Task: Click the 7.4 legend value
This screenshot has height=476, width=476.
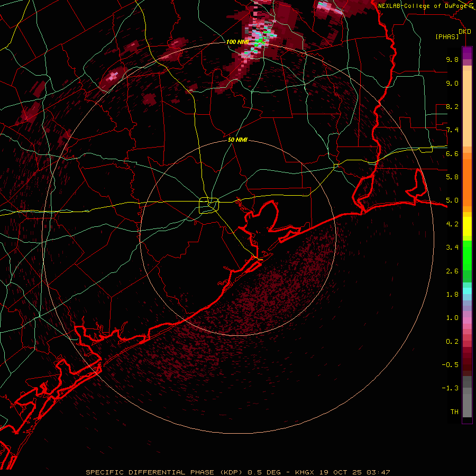Action: click(x=452, y=130)
